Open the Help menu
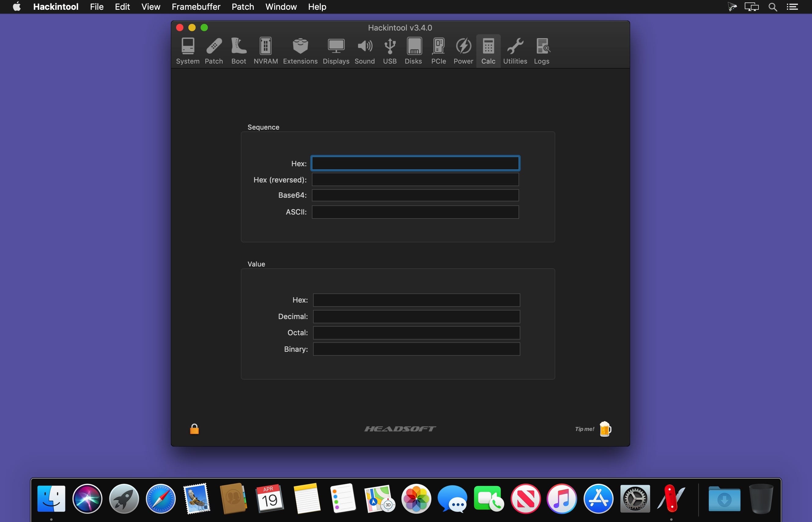Screen dimensions: 812x522 [317, 7]
